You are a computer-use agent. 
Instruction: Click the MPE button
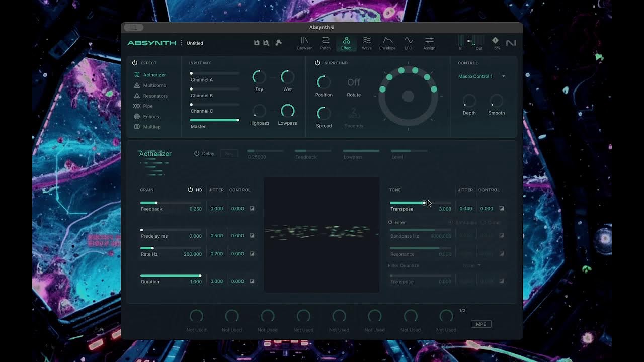[481, 324]
